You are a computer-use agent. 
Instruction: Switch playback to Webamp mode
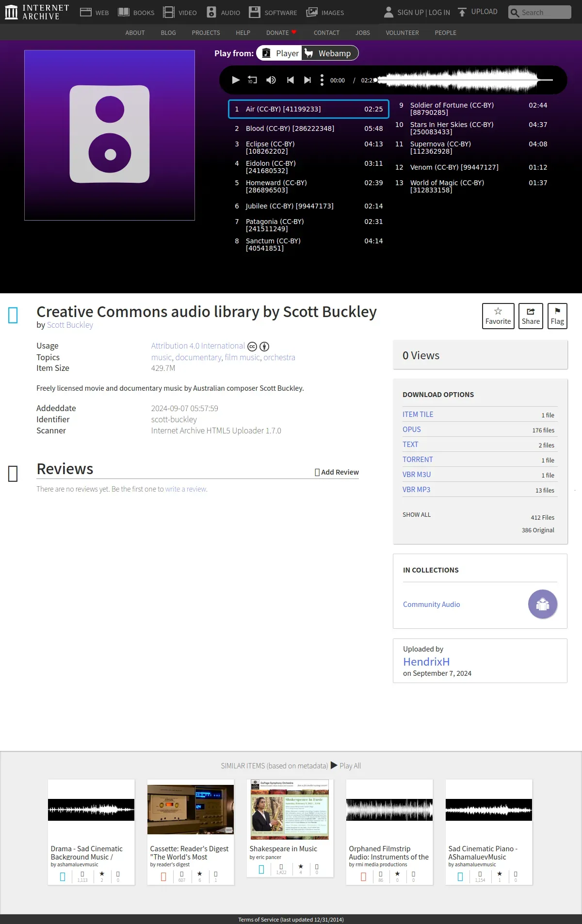(x=330, y=53)
